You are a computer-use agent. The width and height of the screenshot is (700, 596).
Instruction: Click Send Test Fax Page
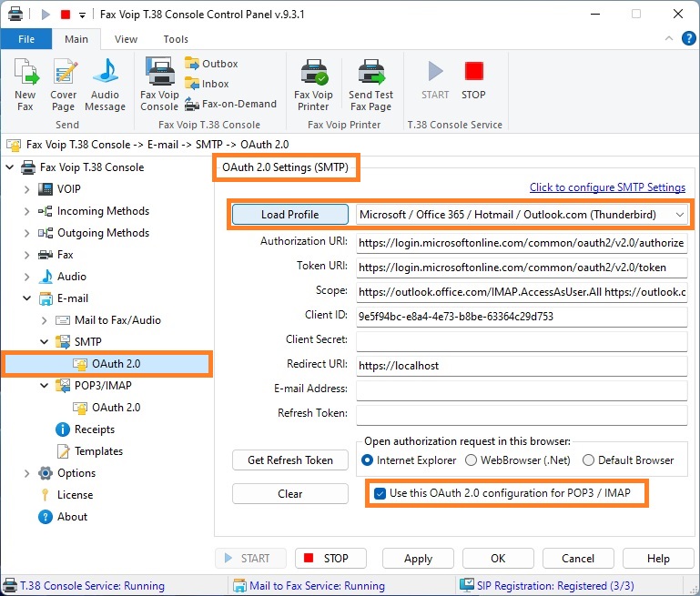(x=370, y=85)
